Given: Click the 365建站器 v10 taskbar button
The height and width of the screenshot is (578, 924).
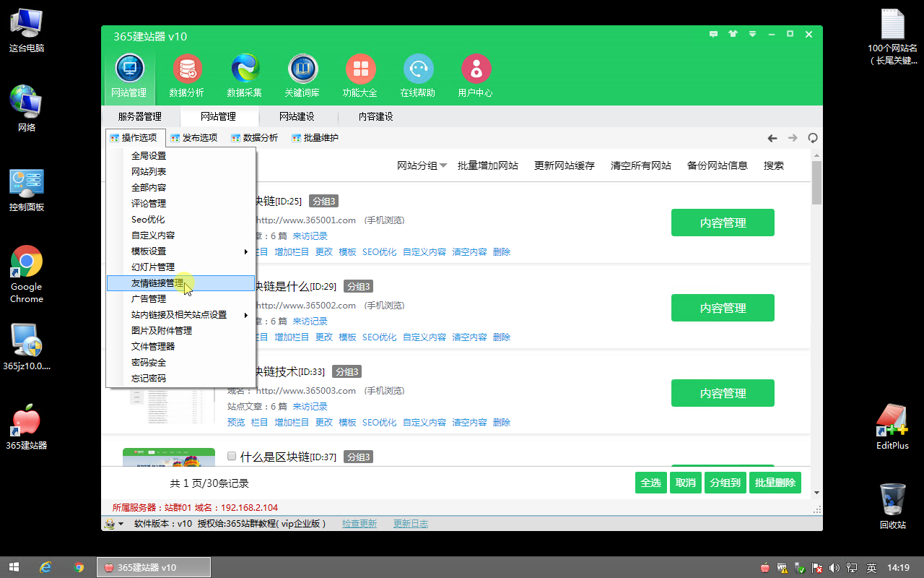Looking at the screenshot, I should pos(154,567).
